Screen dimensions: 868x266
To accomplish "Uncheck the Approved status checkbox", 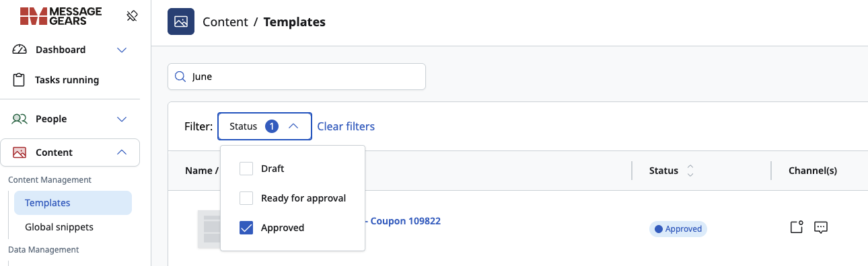I will pos(246,228).
